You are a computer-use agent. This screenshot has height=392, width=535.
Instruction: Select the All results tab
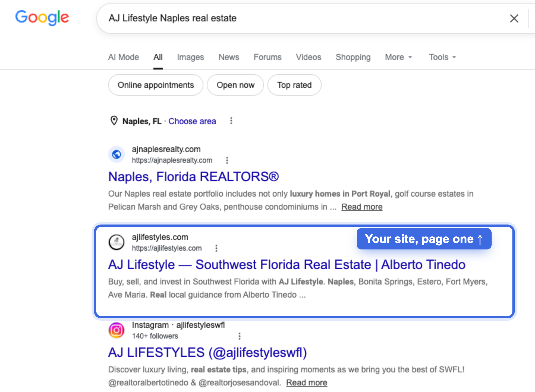(x=158, y=57)
